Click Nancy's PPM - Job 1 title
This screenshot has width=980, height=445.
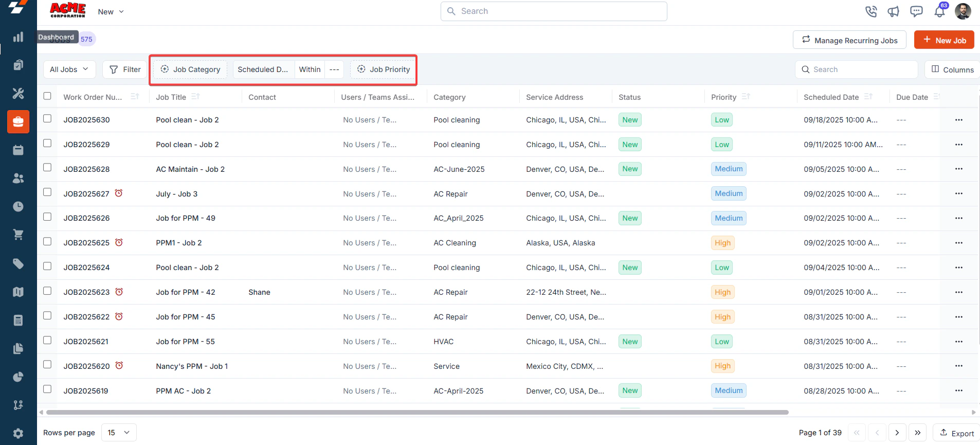coord(192,366)
